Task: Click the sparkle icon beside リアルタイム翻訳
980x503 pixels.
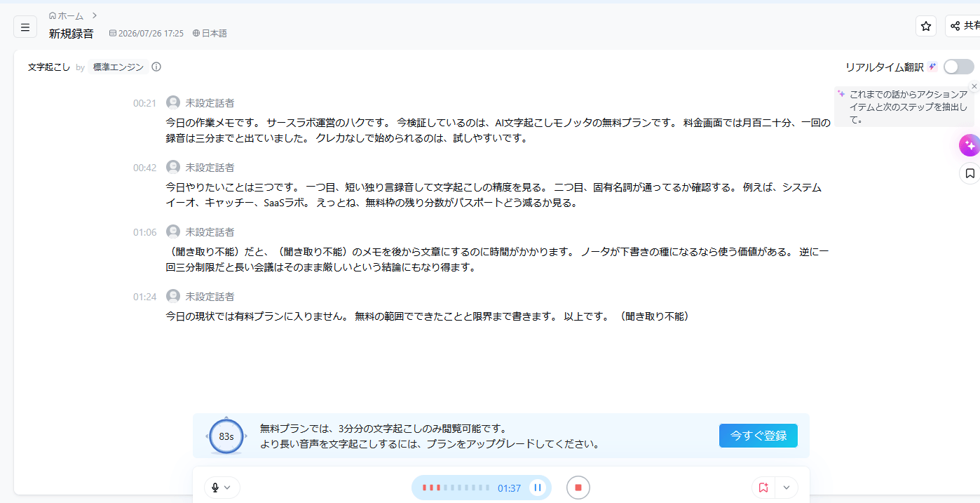Action: (932, 67)
